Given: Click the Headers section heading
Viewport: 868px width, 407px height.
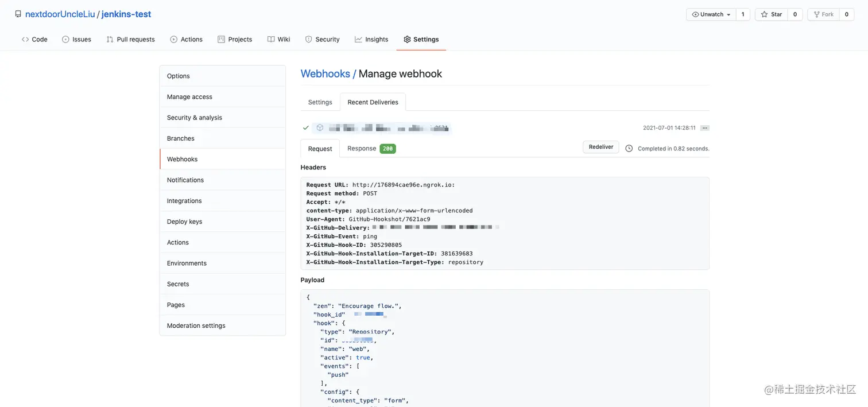Looking at the screenshot, I should (313, 168).
